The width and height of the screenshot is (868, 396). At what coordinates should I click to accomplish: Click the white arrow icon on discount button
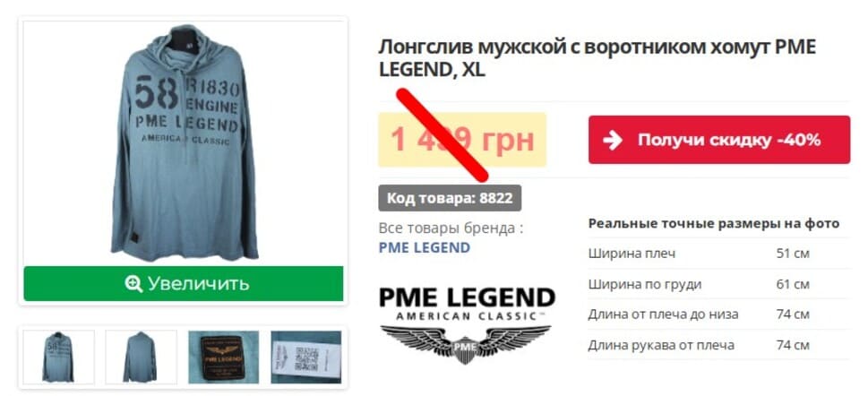click(613, 140)
